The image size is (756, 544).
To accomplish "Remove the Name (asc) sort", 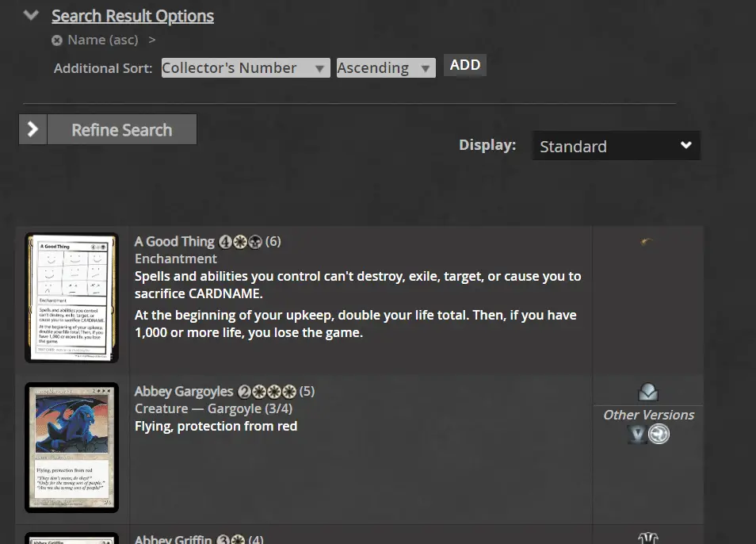I will pyautogui.click(x=57, y=40).
